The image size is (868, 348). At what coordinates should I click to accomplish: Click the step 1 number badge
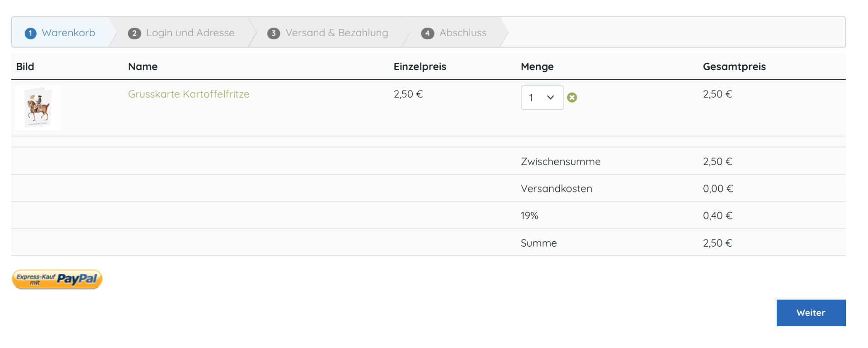[x=30, y=33]
